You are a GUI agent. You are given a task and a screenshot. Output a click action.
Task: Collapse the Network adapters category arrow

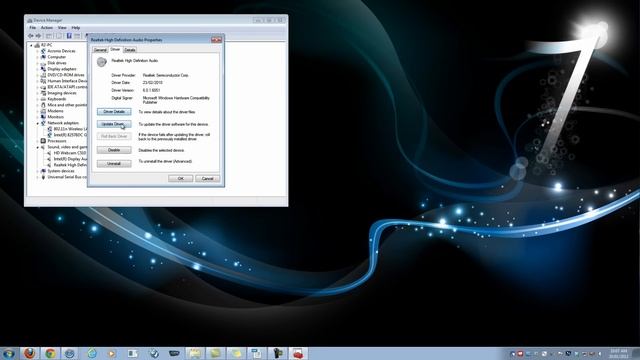pyautogui.click(x=37, y=123)
